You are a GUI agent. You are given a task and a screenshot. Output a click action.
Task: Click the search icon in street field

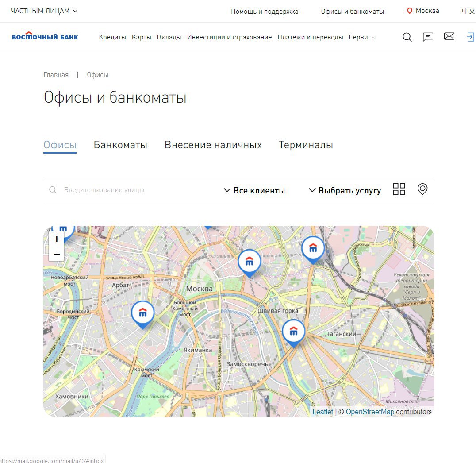point(53,190)
